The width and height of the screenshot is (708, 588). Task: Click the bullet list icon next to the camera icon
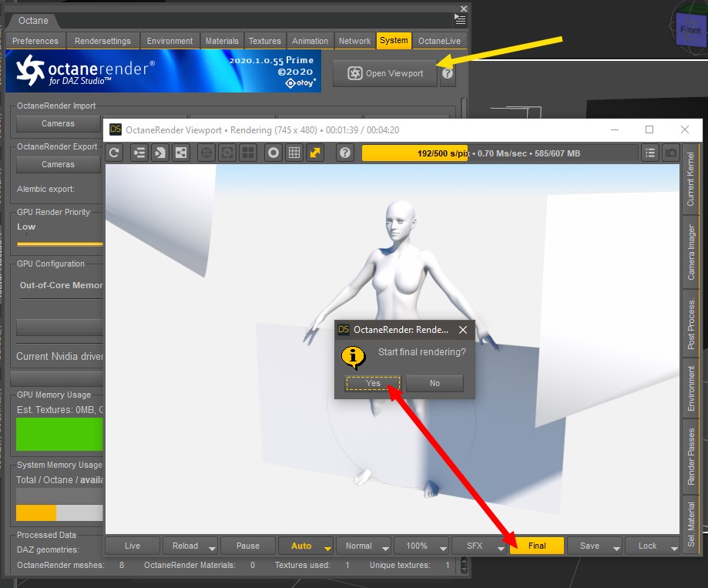[650, 153]
